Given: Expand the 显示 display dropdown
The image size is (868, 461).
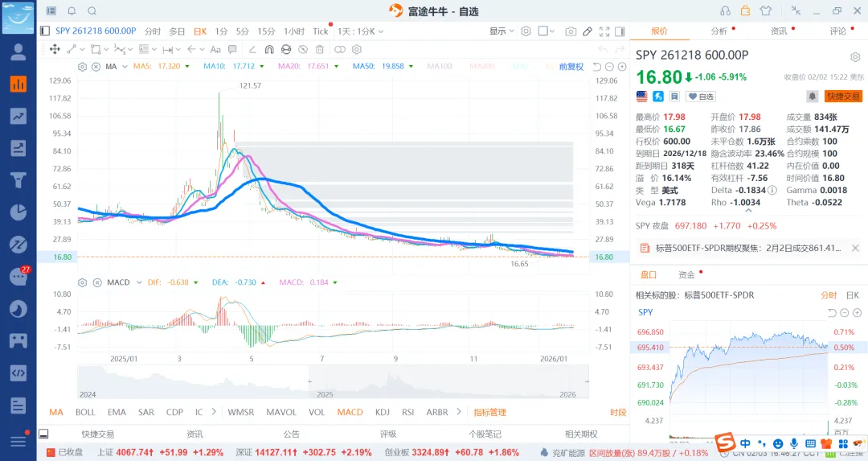Looking at the screenshot, I should click(x=502, y=31).
